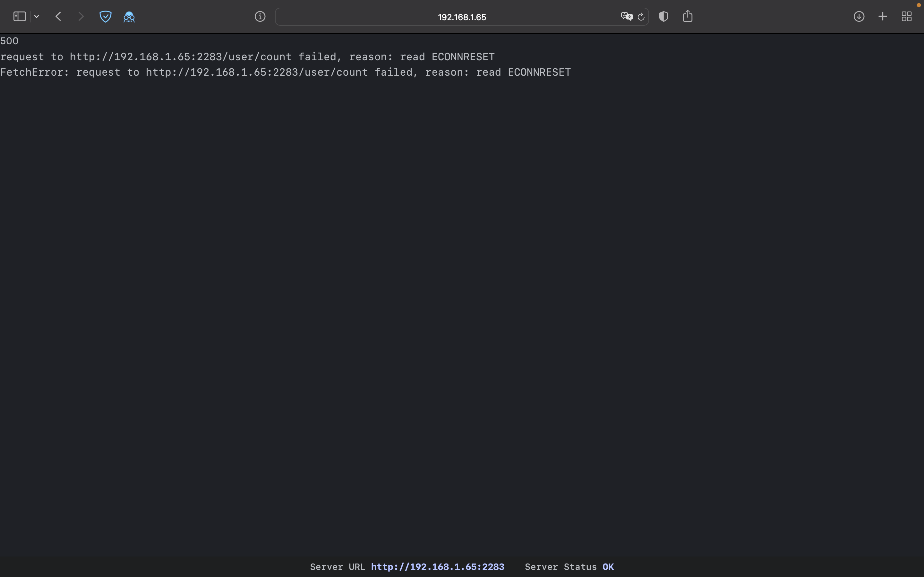Click the FetchError message line

pos(285,72)
